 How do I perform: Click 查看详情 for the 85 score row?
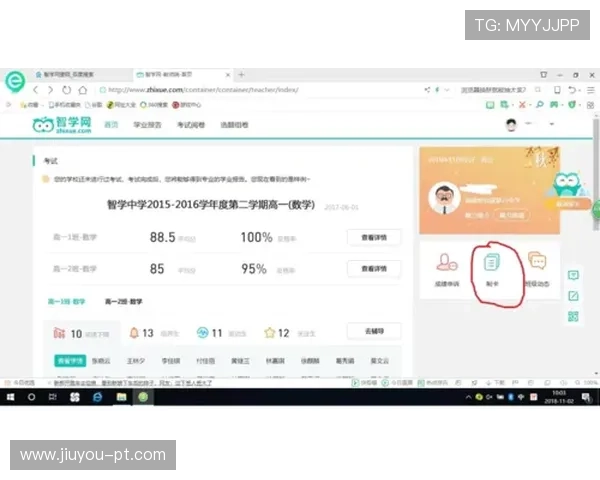point(374,269)
